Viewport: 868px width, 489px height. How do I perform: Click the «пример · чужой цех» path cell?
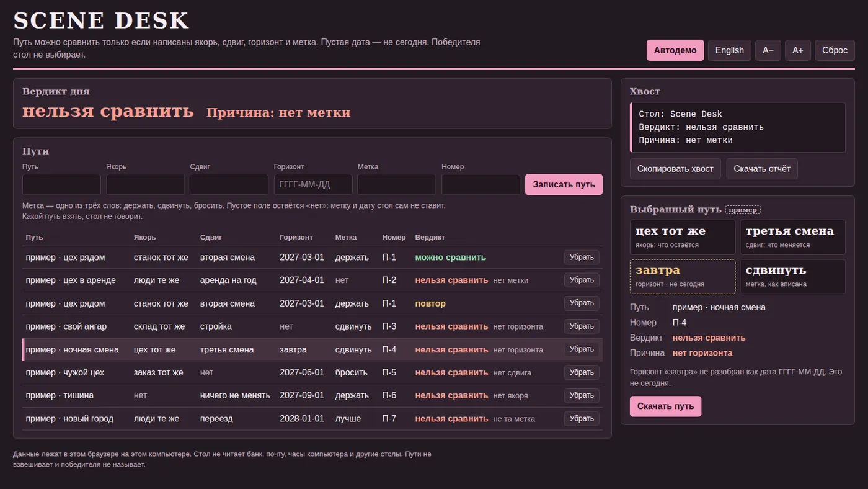point(64,372)
